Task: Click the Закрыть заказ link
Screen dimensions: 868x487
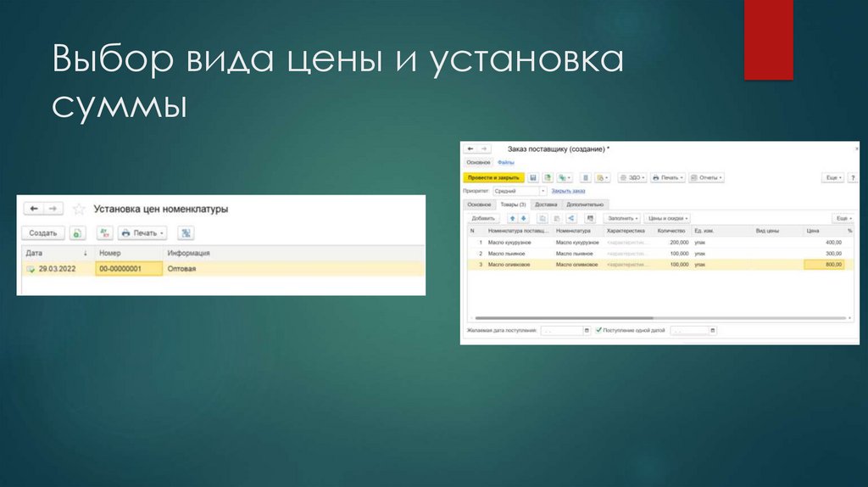Action: click(568, 191)
